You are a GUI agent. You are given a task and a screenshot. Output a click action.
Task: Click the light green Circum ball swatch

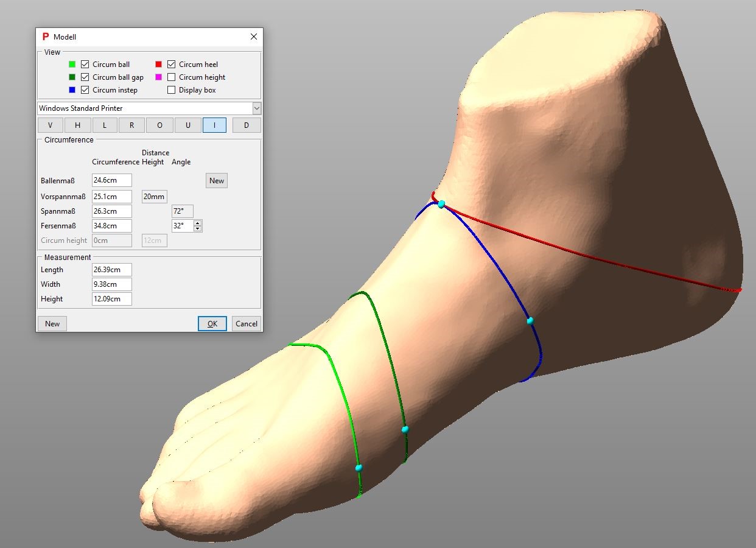pos(72,64)
